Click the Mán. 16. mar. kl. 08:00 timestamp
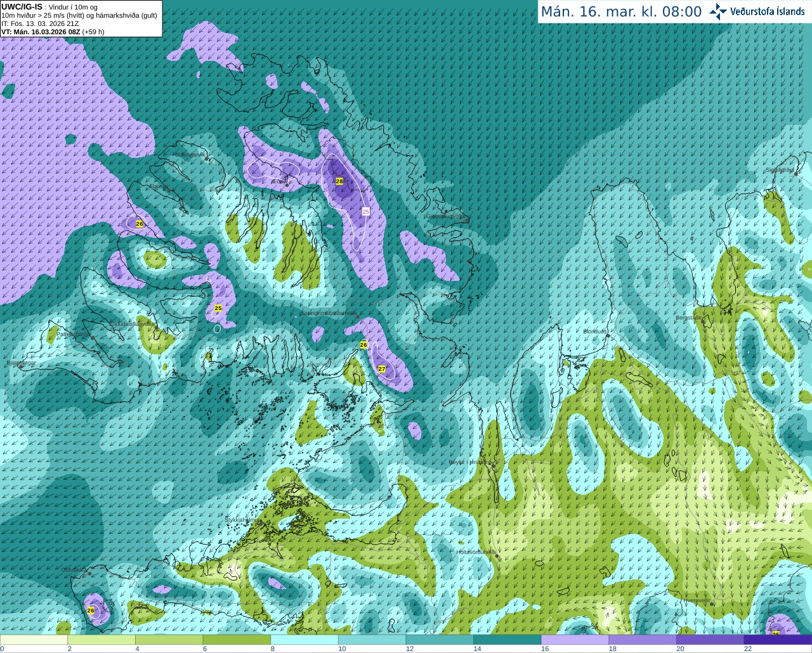 click(621, 12)
